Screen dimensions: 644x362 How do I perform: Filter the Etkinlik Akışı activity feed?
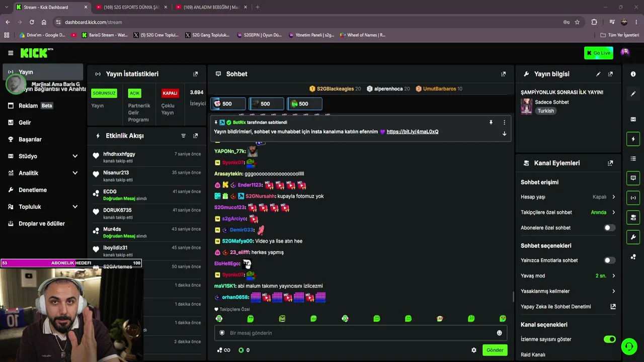[x=183, y=136]
